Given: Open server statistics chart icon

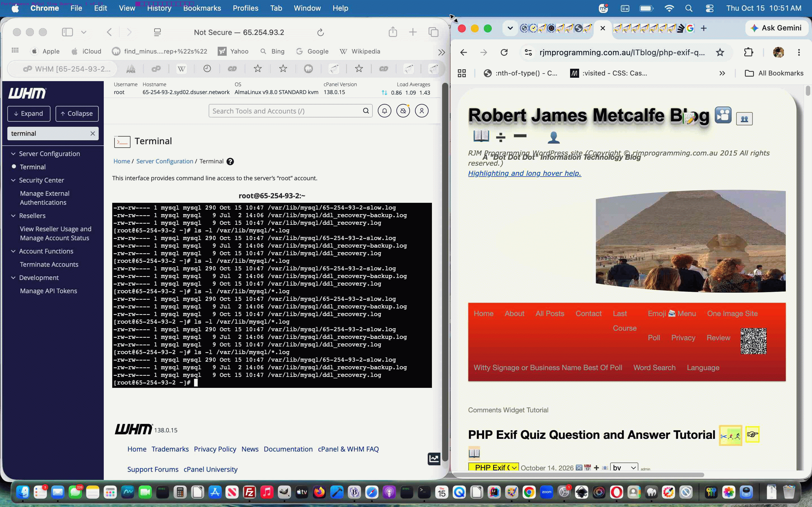Looking at the screenshot, I should point(434,459).
